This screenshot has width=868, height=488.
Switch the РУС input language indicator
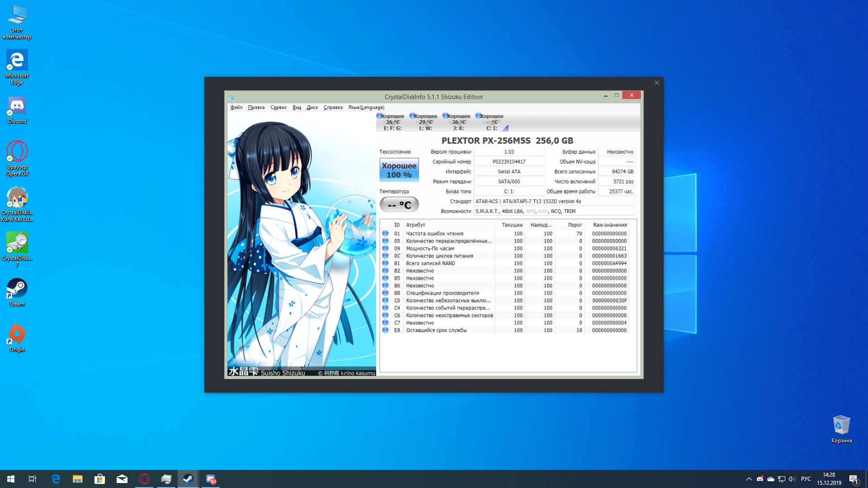[x=806, y=479]
